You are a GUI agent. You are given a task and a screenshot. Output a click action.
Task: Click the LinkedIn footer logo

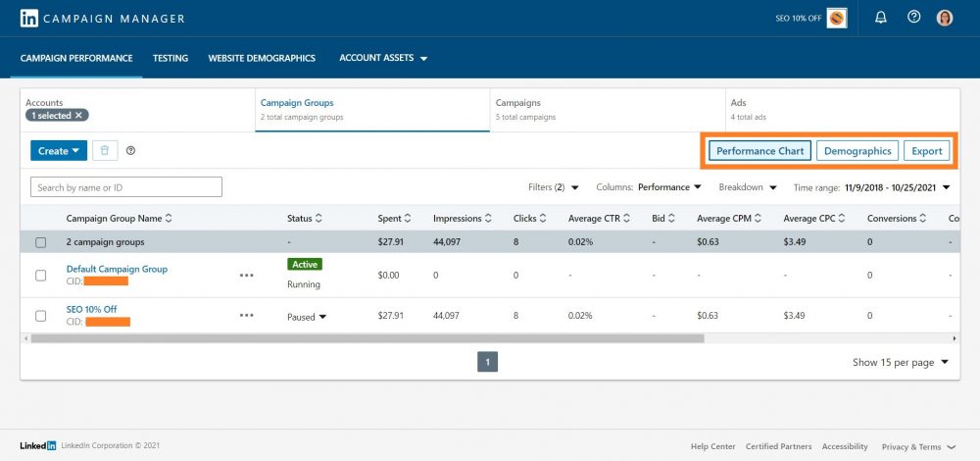pos(38,446)
